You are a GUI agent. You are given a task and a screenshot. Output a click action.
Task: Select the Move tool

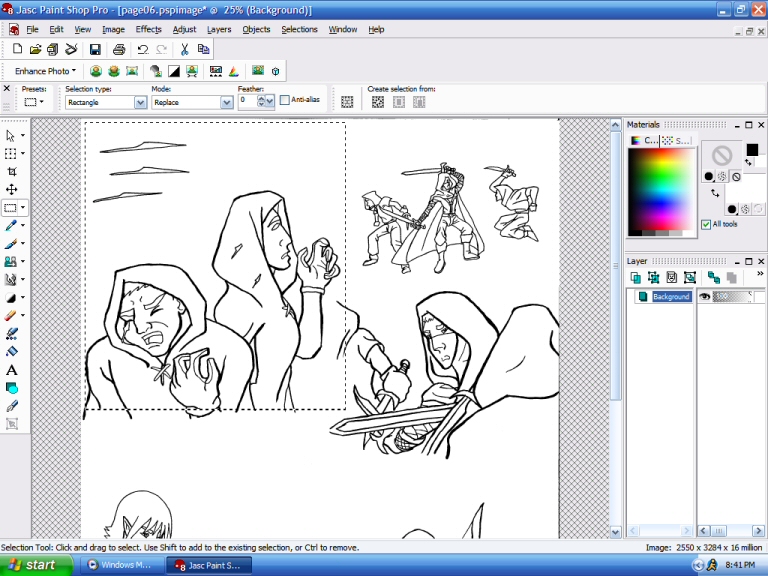(x=11, y=189)
